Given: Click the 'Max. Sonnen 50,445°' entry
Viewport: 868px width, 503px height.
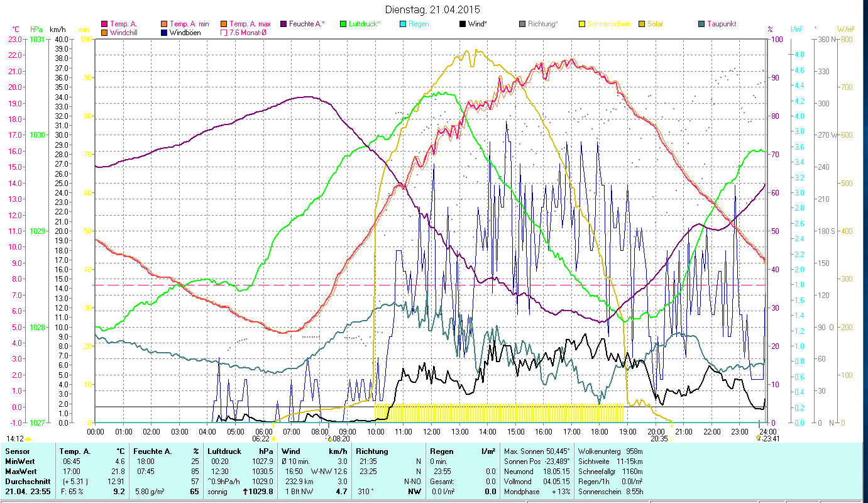Looking at the screenshot, I should [536, 451].
